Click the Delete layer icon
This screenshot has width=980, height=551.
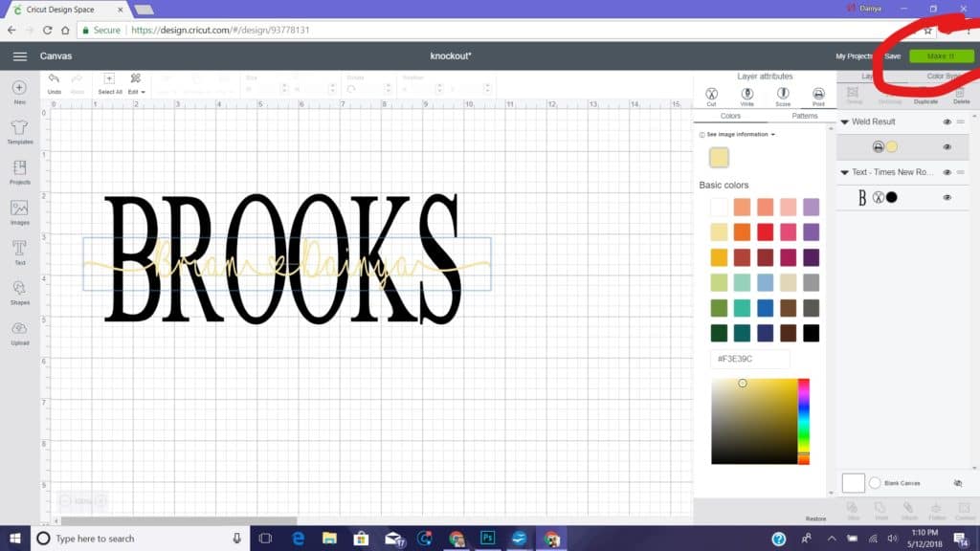961,95
